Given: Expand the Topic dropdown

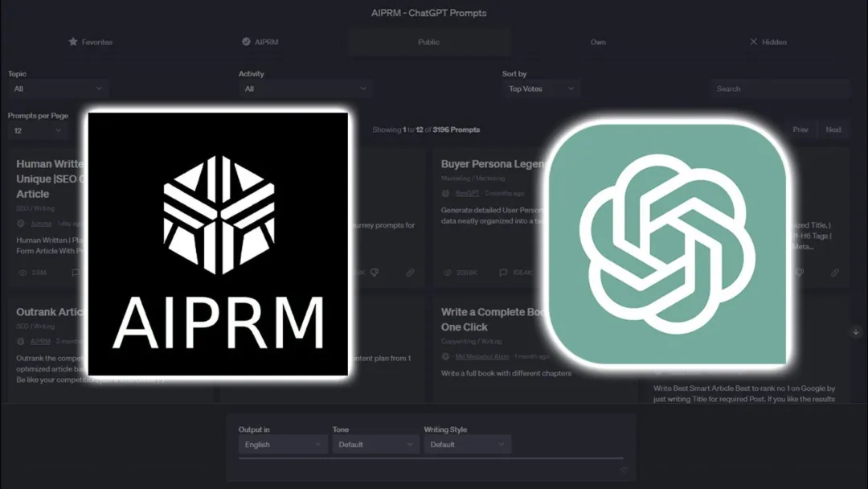Looking at the screenshot, I should (58, 88).
